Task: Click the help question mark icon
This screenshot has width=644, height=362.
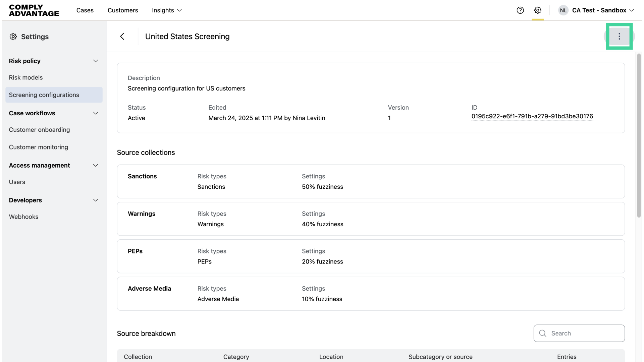Action: 520,10
